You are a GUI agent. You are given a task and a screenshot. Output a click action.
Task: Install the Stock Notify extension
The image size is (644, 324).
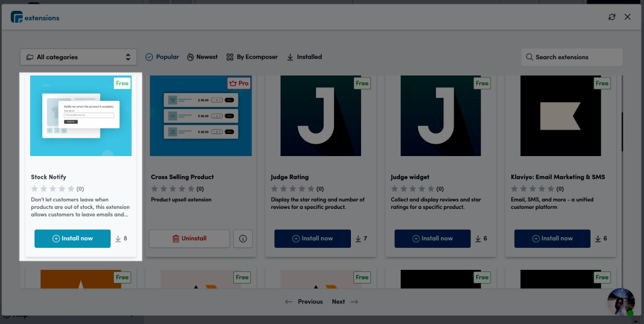point(72,238)
